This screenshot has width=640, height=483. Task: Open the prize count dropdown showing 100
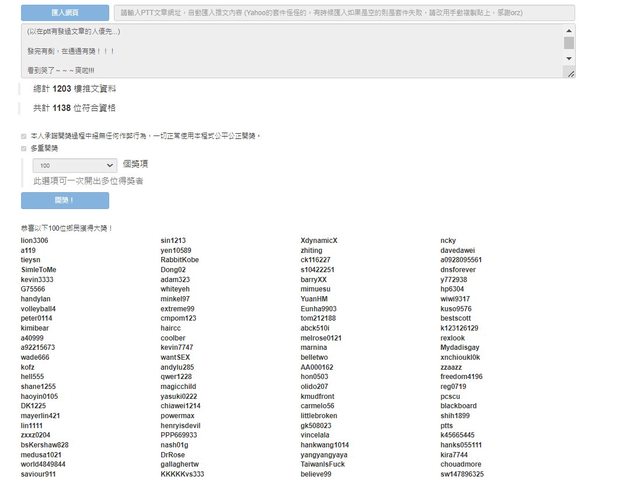(x=75, y=165)
